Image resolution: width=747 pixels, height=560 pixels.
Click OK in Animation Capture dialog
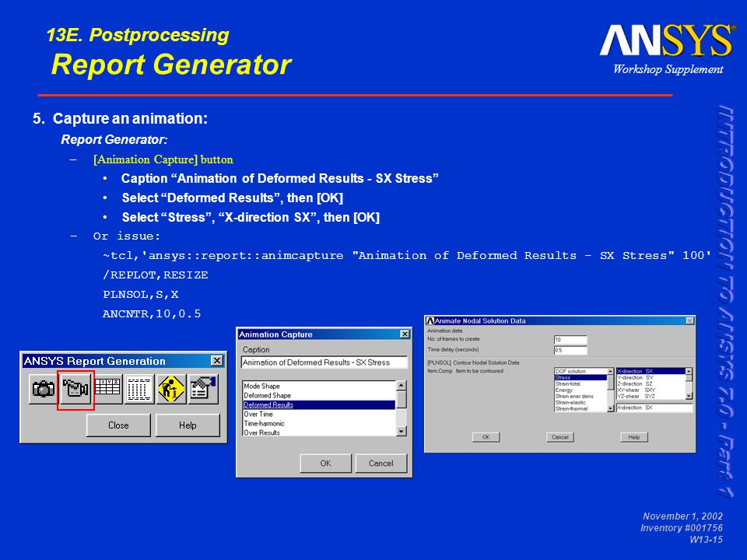[x=325, y=464]
